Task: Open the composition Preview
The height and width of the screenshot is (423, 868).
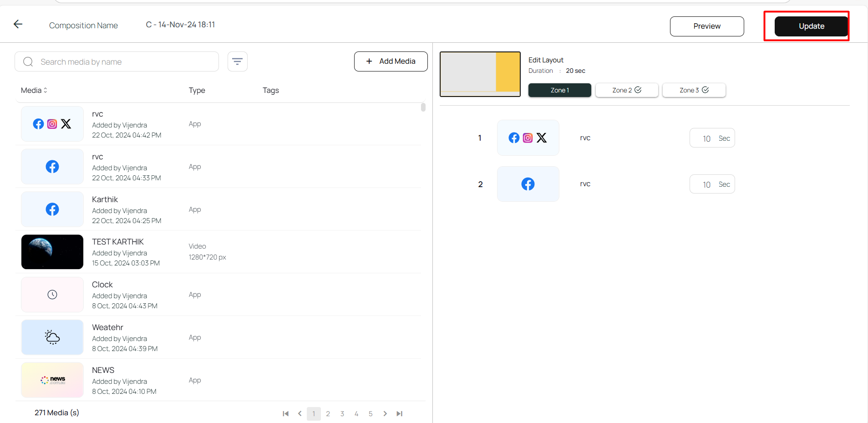Action: point(706,26)
